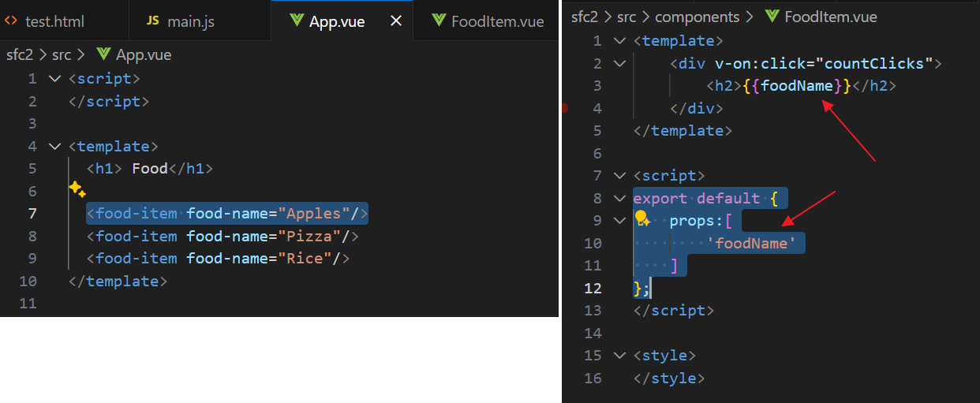Switch to the FoodItem.vue tab
Image resolution: width=980 pixels, height=403 pixels.
click(x=497, y=21)
